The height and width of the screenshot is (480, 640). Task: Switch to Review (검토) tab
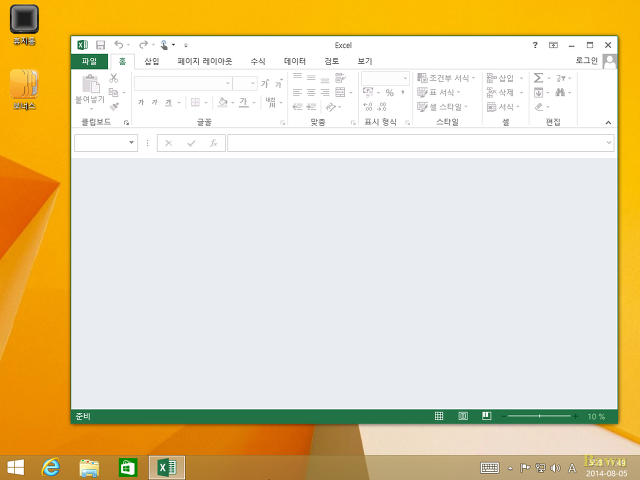click(331, 61)
